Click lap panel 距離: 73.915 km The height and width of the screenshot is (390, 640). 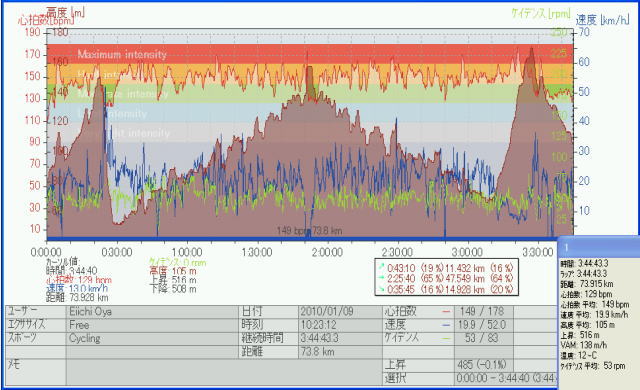(587, 284)
